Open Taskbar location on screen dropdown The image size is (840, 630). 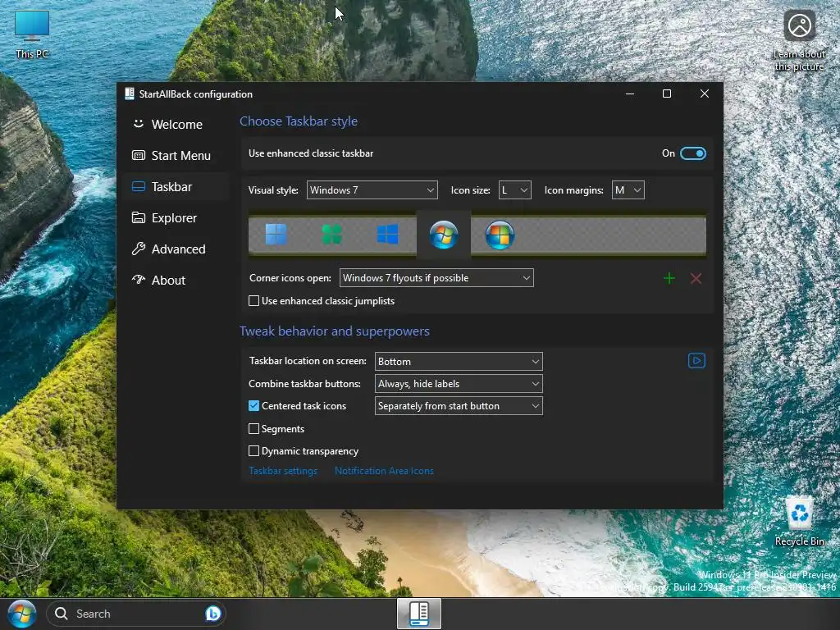click(459, 362)
